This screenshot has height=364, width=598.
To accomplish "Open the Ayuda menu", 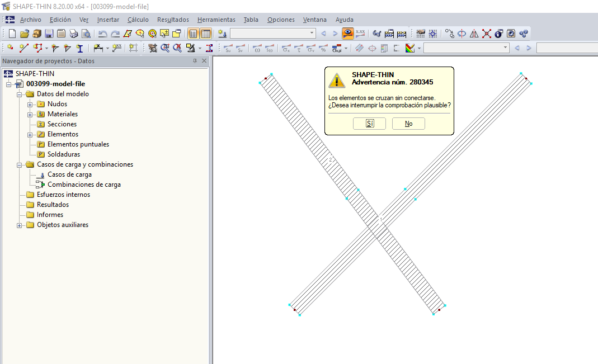I will [345, 20].
